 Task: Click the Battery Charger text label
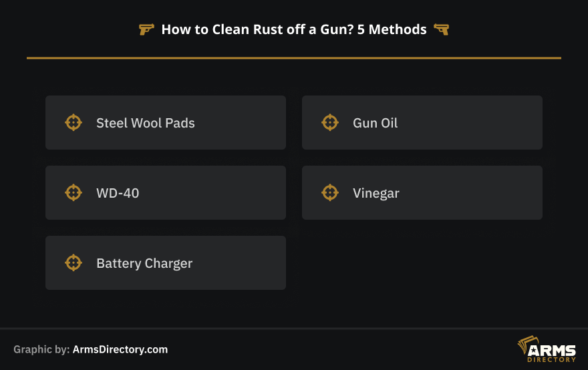(144, 264)
